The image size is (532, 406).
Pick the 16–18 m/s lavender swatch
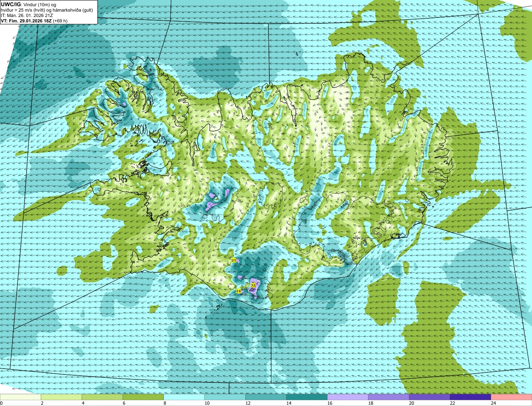pyautogui.click(x=348, y=397)
